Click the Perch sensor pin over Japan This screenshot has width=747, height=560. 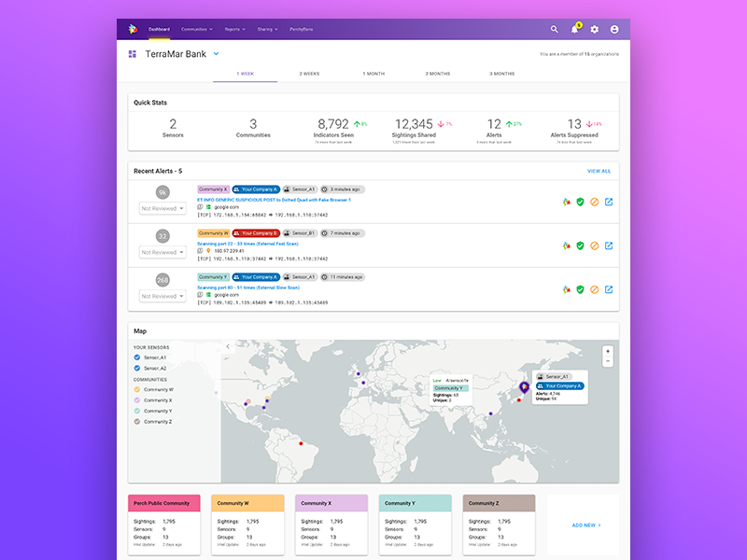tap(524, 387)
